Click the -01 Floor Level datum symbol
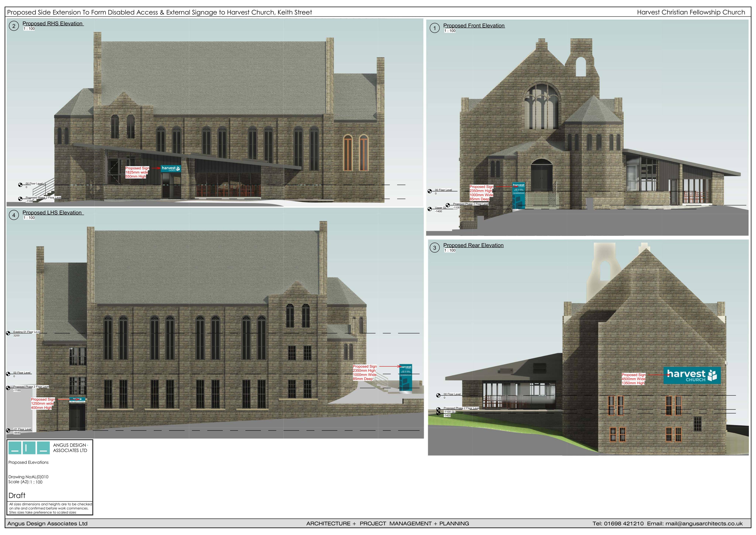Screen dimensions: 756x535 click(8, 430)
